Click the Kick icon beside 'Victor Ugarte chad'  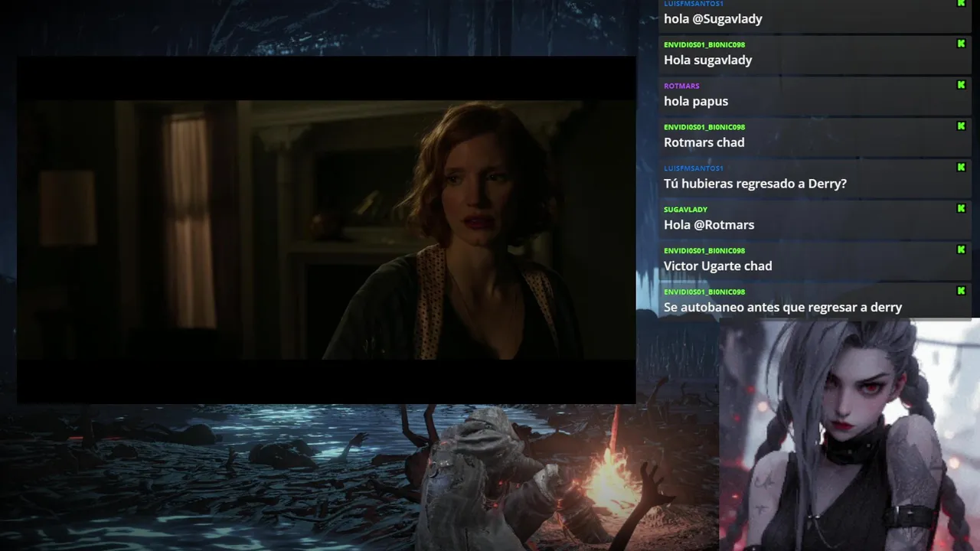pos(961,250)
